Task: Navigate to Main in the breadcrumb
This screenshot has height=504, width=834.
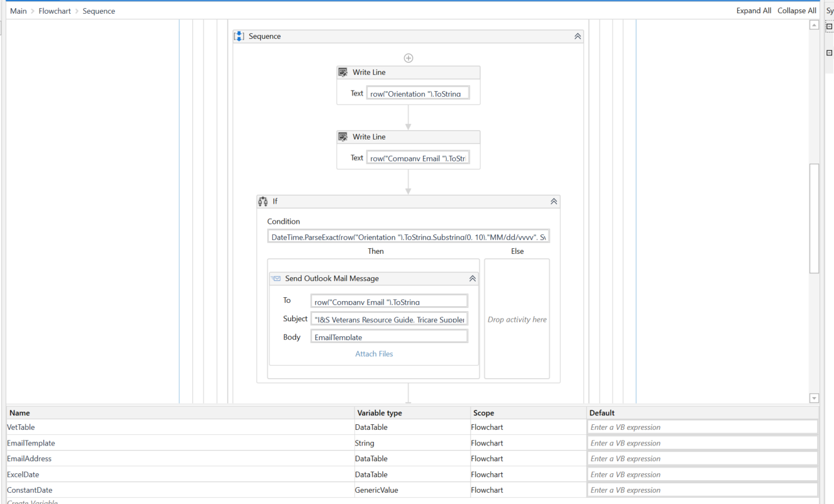Action: point(18,11)
